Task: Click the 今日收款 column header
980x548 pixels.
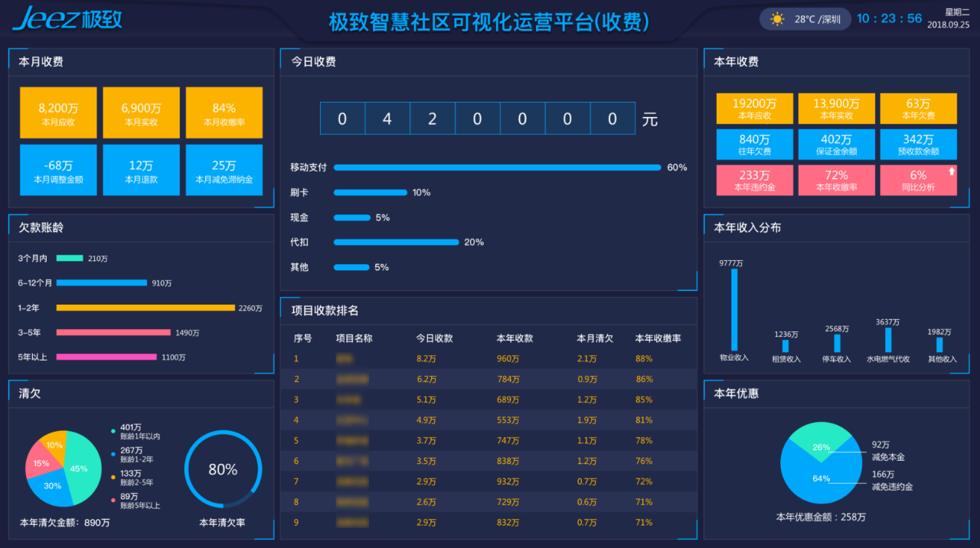Action: [x=434, y=338]
